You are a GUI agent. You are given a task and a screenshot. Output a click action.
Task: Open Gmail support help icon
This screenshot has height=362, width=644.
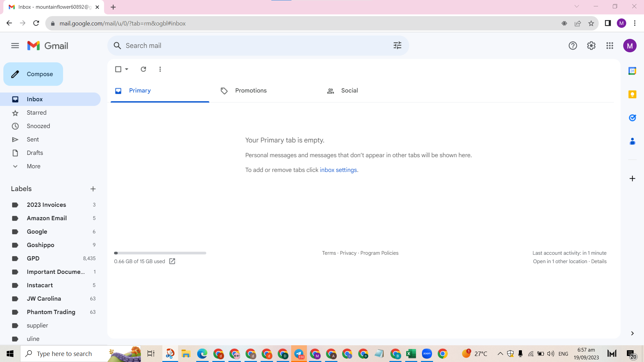click(x=573, y=46)
